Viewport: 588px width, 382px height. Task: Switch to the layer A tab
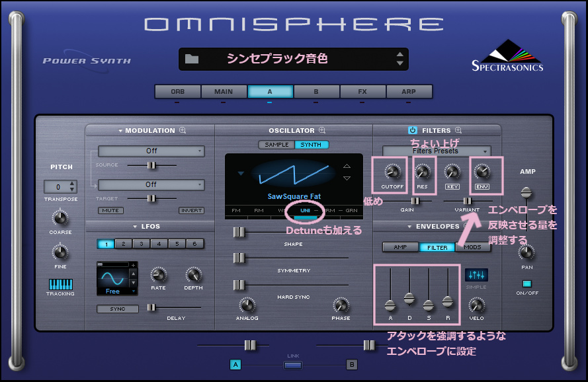click(x=270, y=92)
